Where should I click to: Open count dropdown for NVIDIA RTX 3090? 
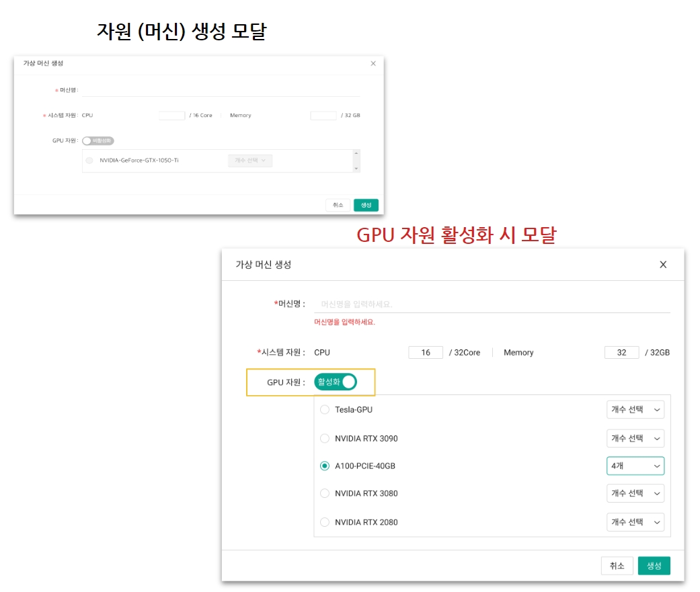coord(635,439)
